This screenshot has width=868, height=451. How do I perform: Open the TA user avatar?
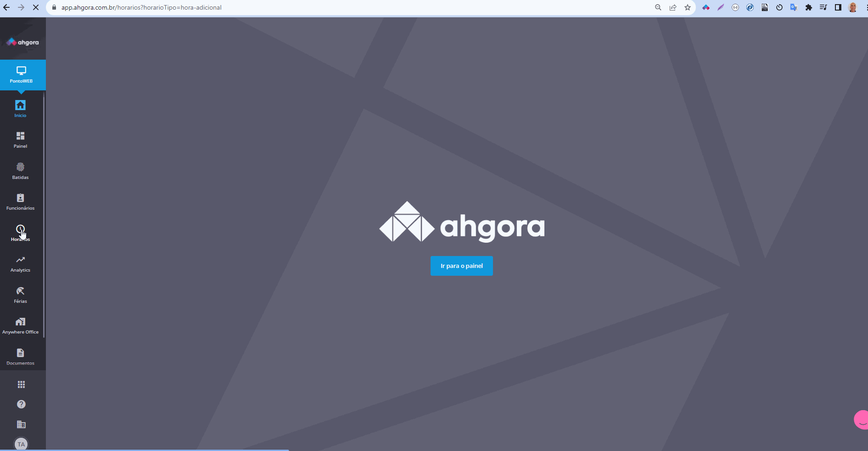(x=21, y=444)
